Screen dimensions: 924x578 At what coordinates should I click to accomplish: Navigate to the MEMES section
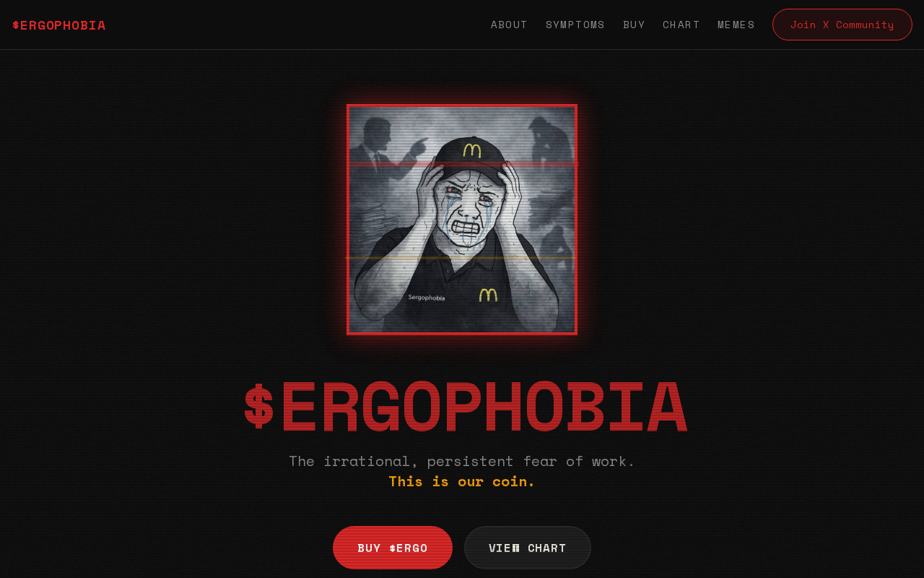tap(736, 25)
